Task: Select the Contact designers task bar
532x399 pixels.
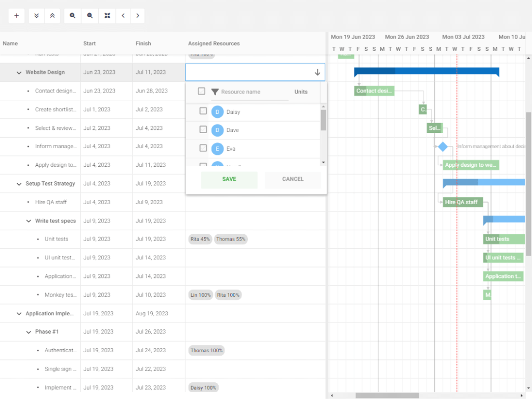Action: point(374,91)
